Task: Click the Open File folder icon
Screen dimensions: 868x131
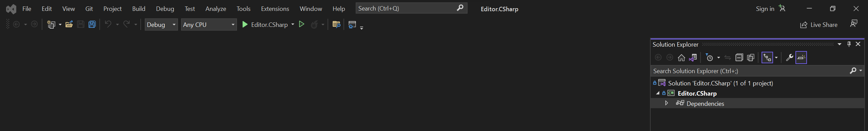Action: click(69, 24)
